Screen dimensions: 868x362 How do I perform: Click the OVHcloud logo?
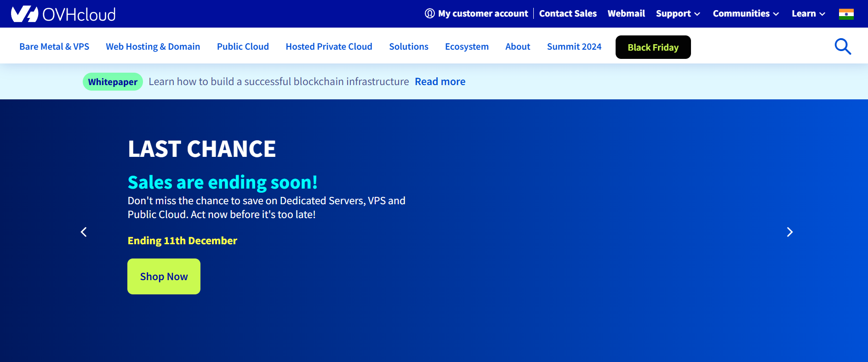(63, 14)
